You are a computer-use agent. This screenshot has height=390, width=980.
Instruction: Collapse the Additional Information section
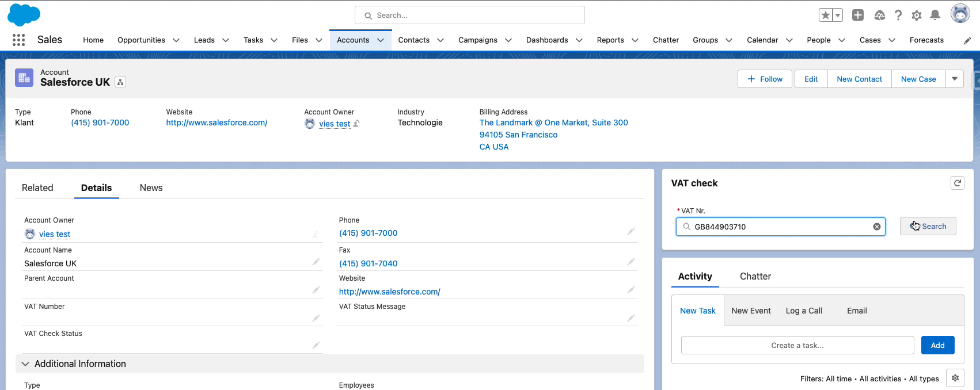pyautogui.click(x=25, y=364)
